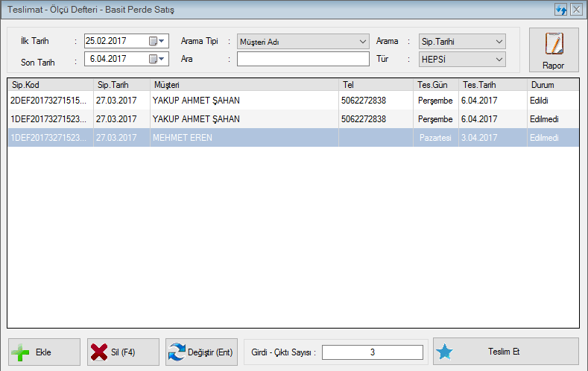Open the İlk Tarih calendar picker
This screenshot has width=588, height=371.
point(157,41)
